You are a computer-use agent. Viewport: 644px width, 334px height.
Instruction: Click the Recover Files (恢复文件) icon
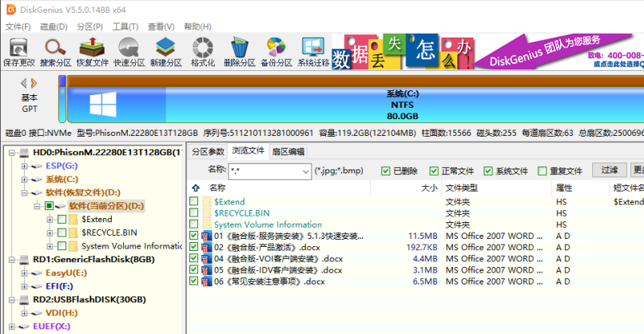coord(92,52)
